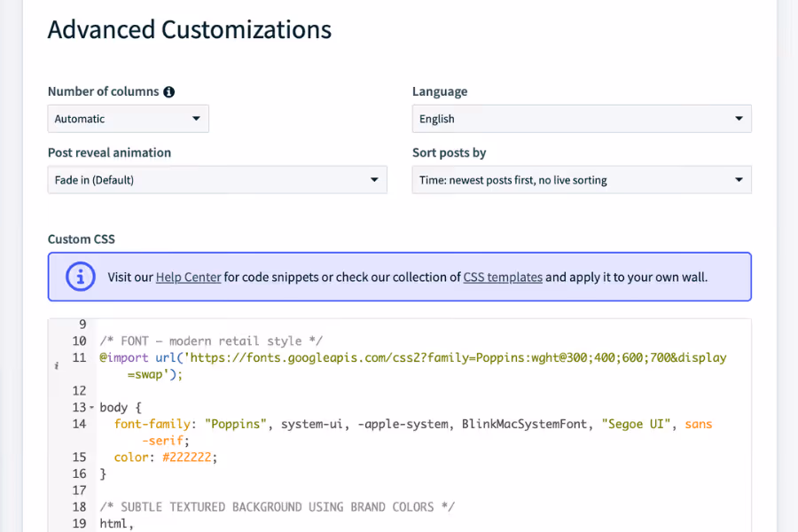This screenshot has width=798, height=532.
Task: Click the FONT – modern retail style comment
Action: click(x=211, y=340)
